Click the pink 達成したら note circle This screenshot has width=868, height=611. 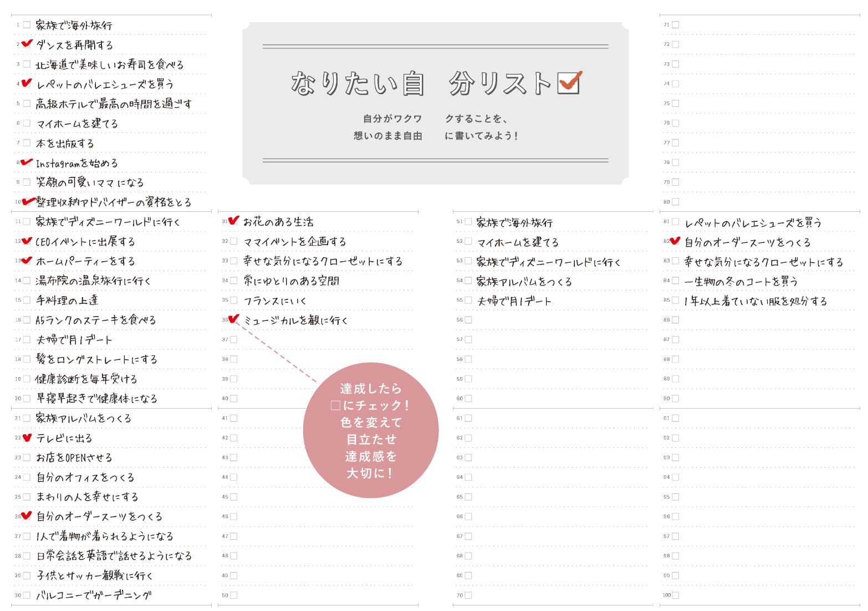coord(371,430)
